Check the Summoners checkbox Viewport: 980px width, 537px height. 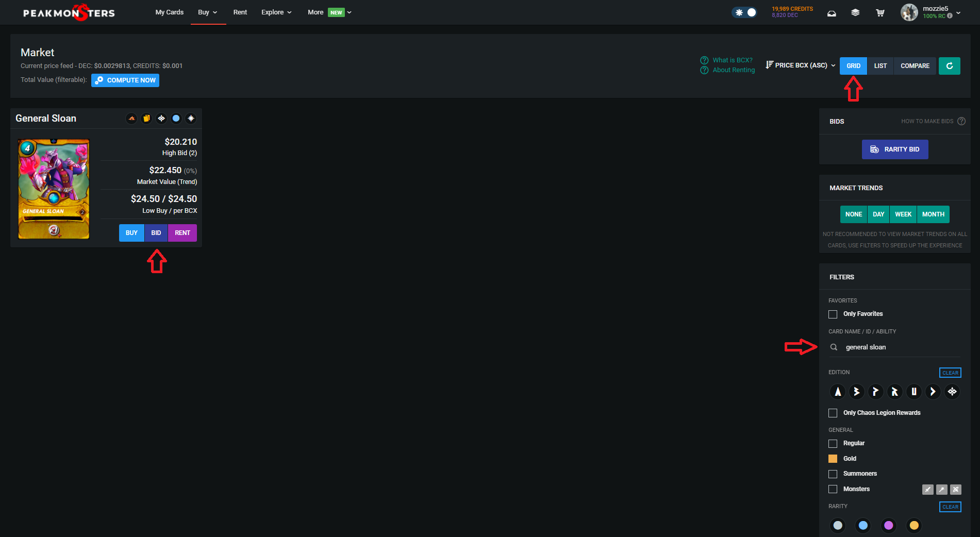coord(833,474)
